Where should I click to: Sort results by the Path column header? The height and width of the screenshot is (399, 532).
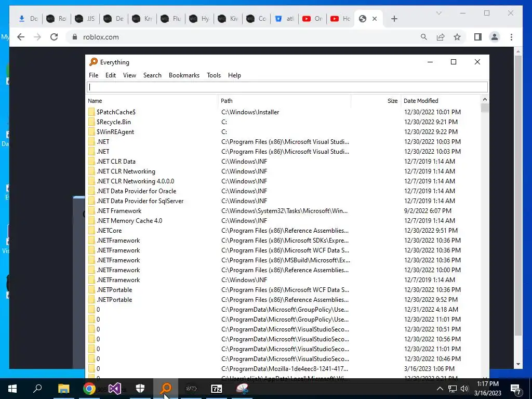(x=284, y=101)
